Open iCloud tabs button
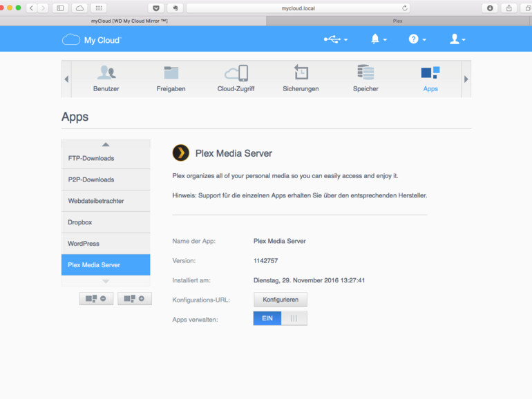The height and width of the screenshot is (399, 532). pyautogui.click(x=79, y=8)
